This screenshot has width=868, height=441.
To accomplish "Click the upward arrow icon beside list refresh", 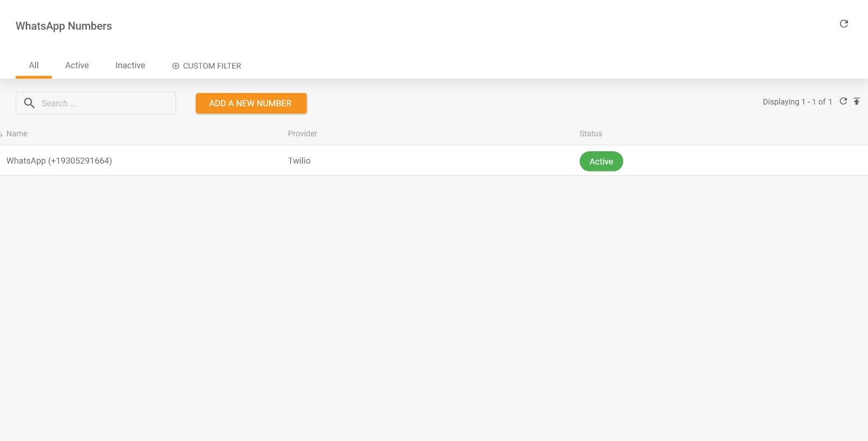I will (857, 101).
